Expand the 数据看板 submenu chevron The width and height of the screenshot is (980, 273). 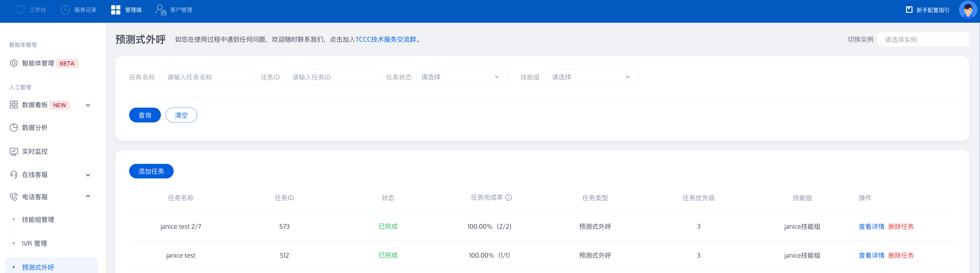(88, 105)
